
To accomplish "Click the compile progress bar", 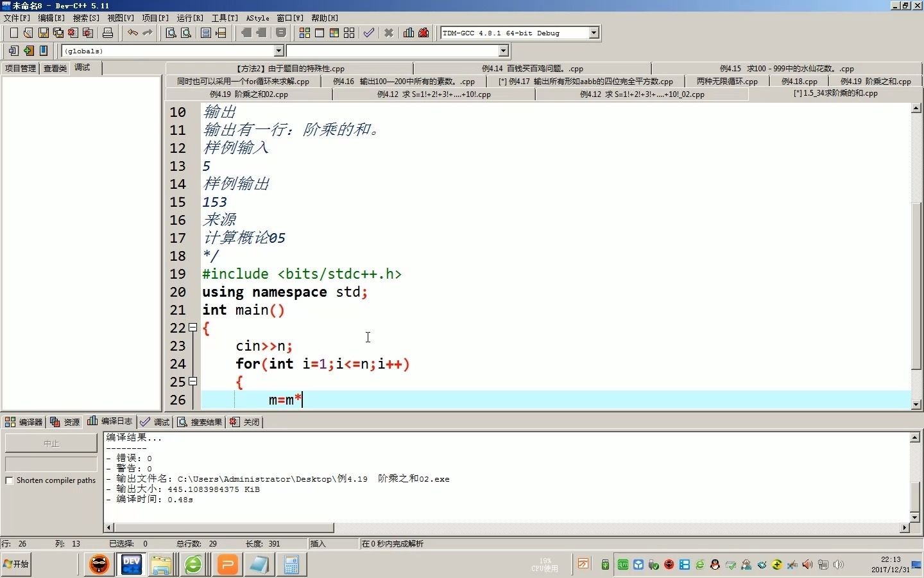I will [x=51, y=464].
